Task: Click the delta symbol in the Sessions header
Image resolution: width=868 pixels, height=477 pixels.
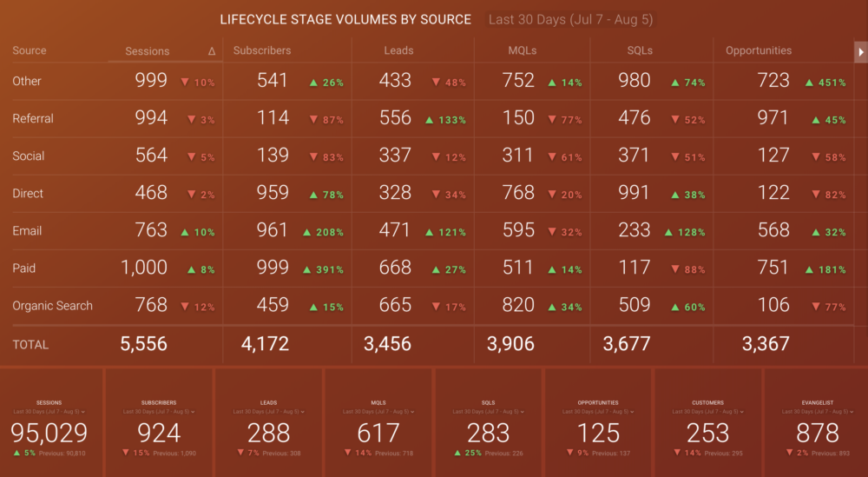Action: [212, 52]
